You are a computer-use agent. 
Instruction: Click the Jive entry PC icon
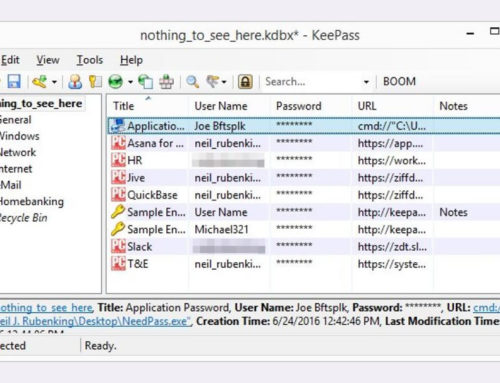coord(118,177)
